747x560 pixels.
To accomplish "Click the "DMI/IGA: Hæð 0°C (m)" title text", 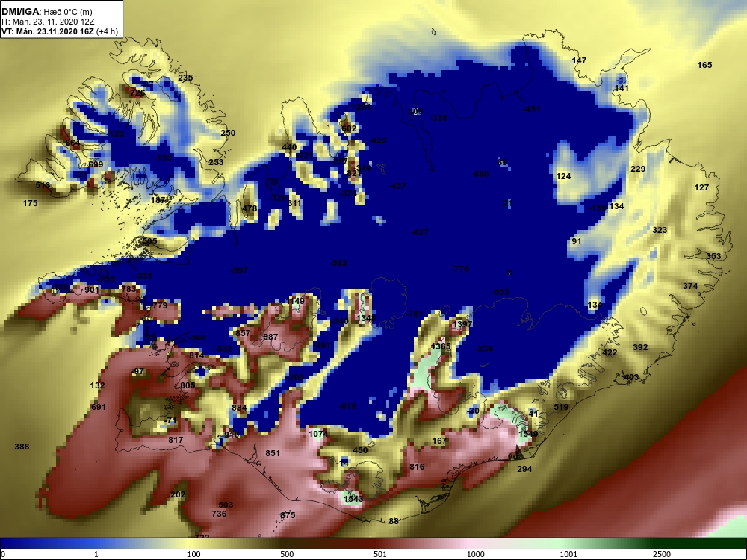I will click(48, 11).
